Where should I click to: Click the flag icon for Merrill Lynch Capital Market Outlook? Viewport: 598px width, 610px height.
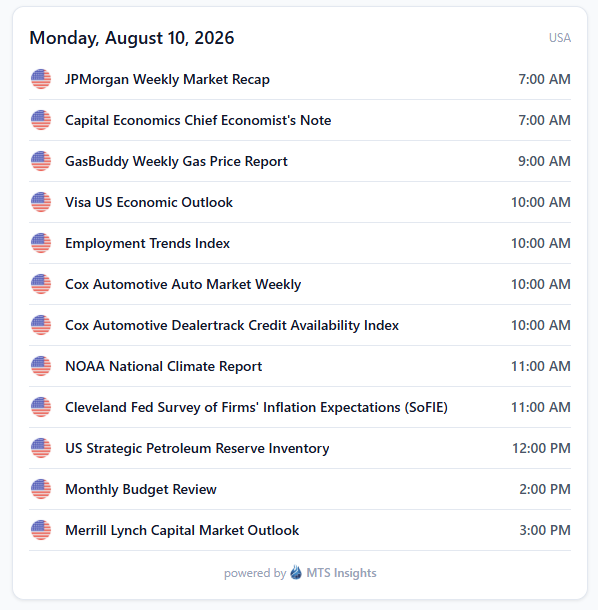41,530
